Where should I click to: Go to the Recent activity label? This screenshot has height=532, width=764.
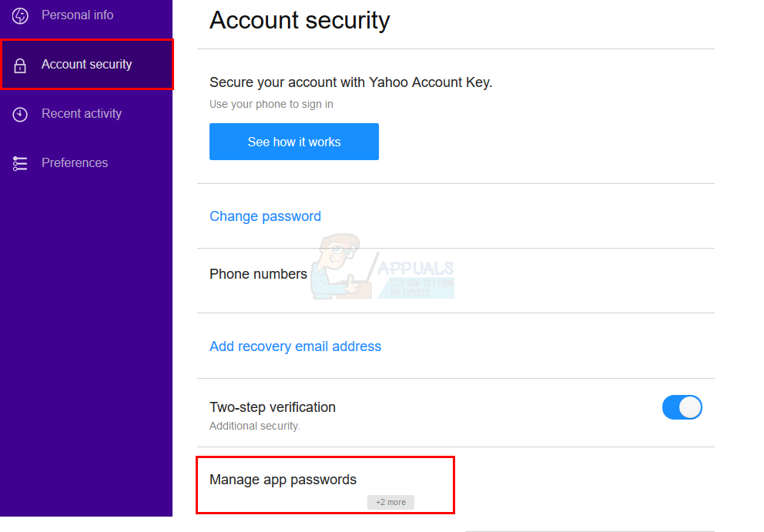[82, 114]
